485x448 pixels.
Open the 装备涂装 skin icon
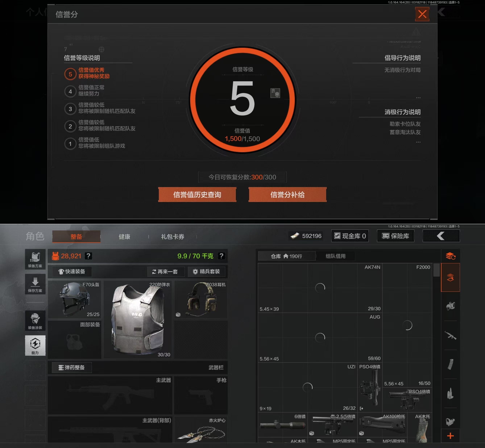35,321
